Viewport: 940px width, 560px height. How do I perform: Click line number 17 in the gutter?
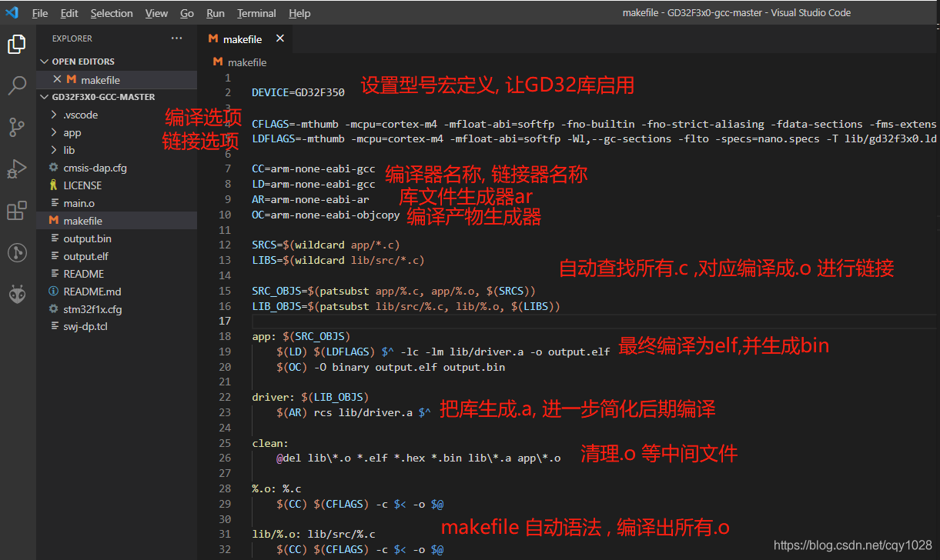point(225,322)
